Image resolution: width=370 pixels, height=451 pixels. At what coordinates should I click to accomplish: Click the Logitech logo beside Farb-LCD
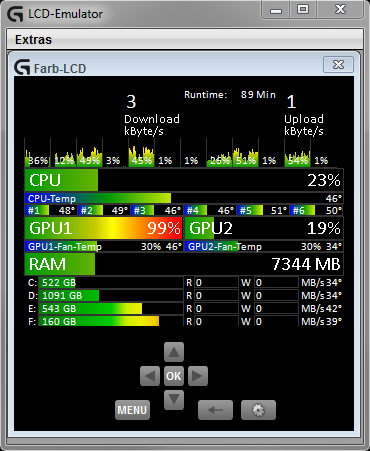coord(22,68)
